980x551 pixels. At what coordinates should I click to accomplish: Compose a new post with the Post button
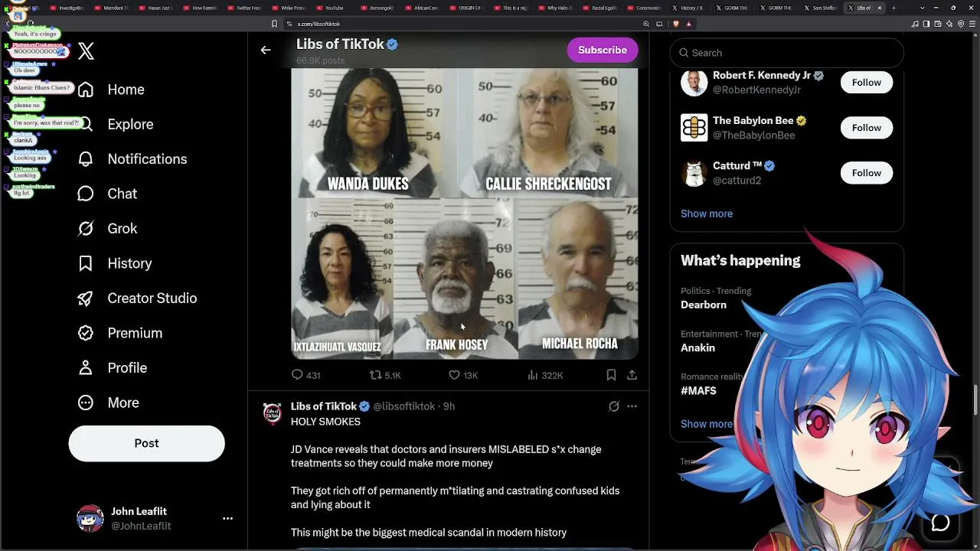(x=146, y=443)
